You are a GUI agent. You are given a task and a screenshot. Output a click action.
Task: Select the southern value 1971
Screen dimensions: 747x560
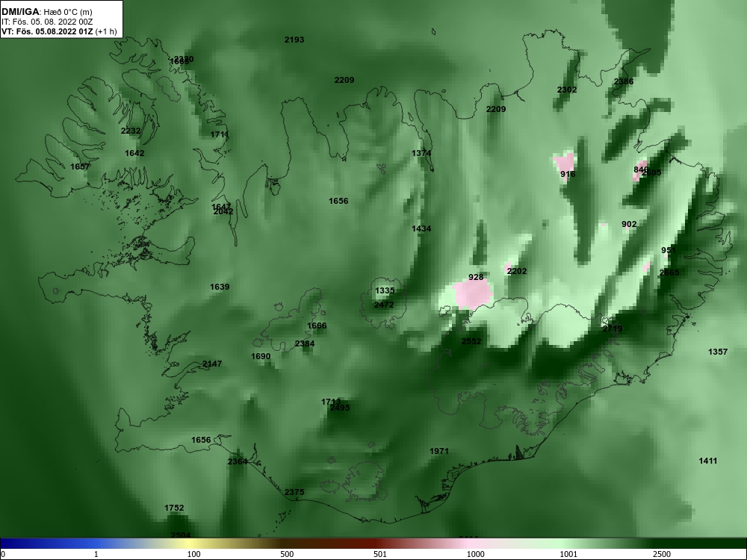coord(438,451)
